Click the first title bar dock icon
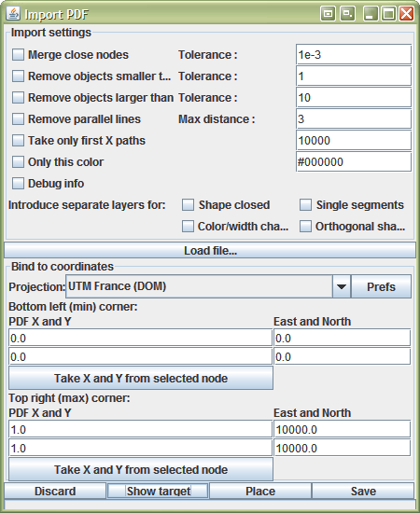The width and height of the screenshot is (420, 513). [328, 14]
